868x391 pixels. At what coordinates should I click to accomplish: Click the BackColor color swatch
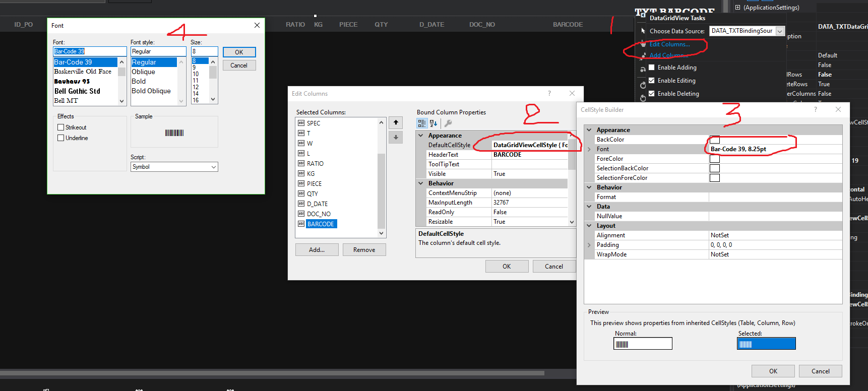(714, 140)
